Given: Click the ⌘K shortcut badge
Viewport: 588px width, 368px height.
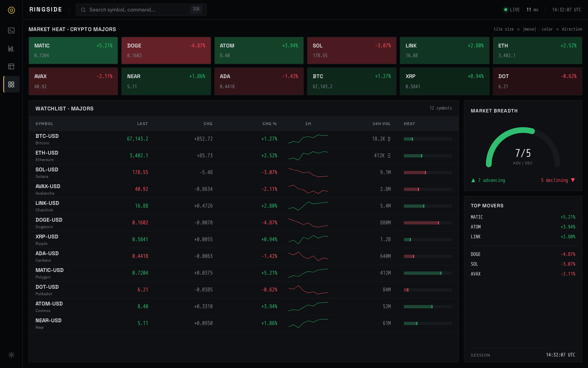Looking at the screenshot, I should pos(196,9).
